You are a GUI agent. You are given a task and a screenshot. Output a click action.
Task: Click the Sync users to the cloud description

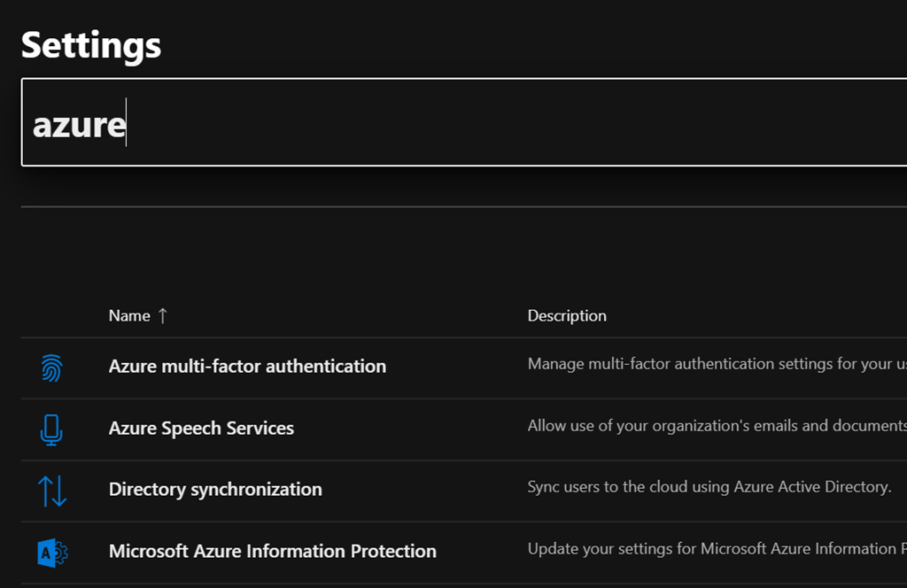click(x=709, y=487)
